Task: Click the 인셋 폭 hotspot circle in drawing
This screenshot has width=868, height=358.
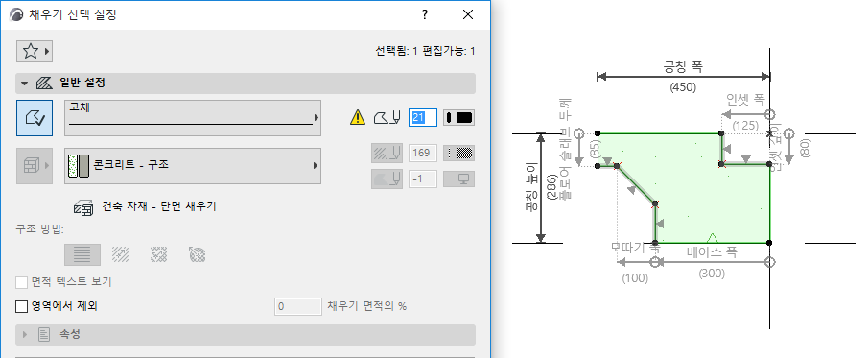Action: [x=769, y=115]
